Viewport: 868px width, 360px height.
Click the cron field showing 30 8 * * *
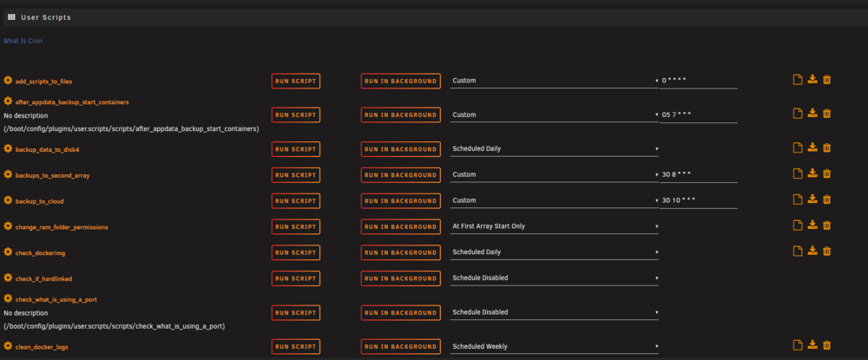(699, 174)
